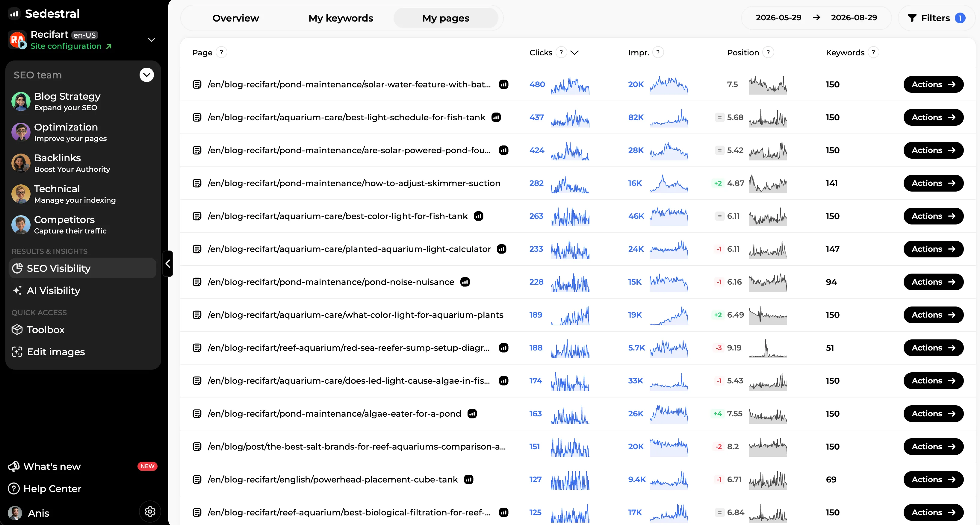Click Actions for best-salt-brands page
Screen dimensions: 980x525
tap(933, 447)
